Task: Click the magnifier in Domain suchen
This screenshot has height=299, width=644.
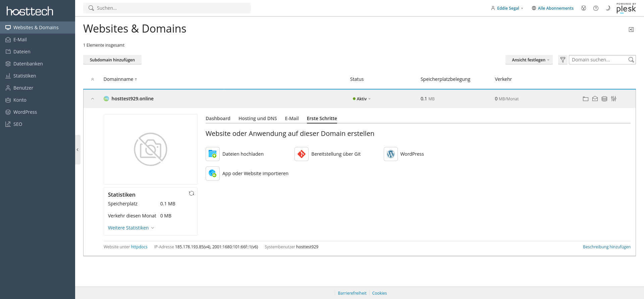Action: (631, 60)
